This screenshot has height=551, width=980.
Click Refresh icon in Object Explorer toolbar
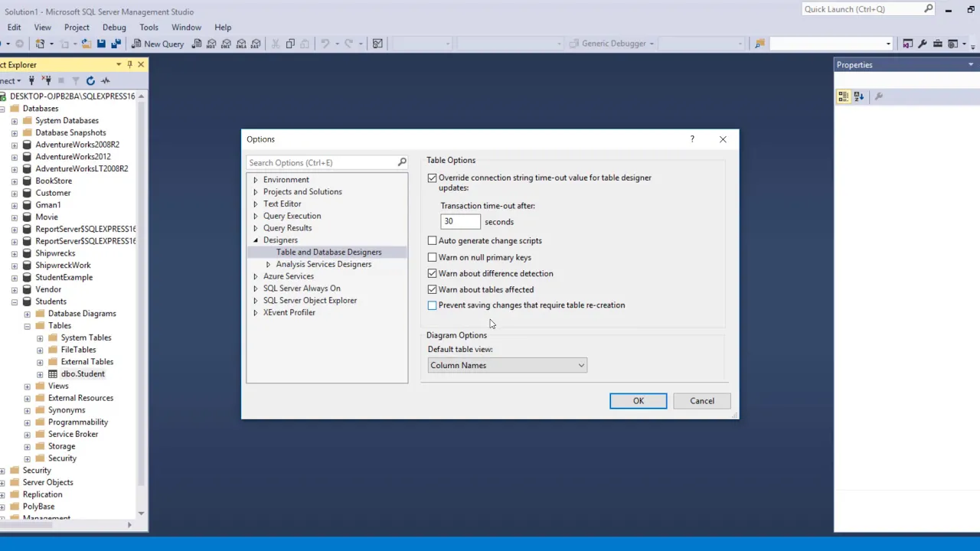pyautogui.click(x=90, y=80)
